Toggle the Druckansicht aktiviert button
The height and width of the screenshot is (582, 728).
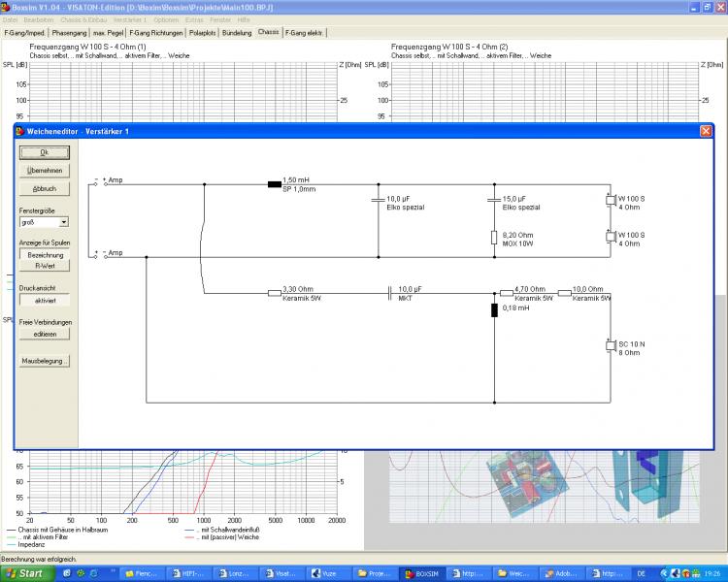pos(45,301)
